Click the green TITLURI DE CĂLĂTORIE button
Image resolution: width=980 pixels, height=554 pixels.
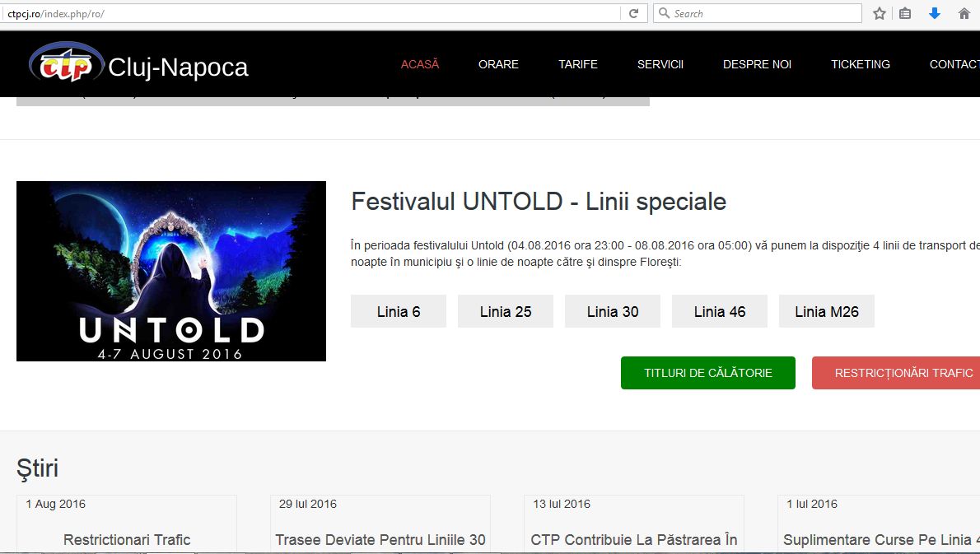(707, 373)
